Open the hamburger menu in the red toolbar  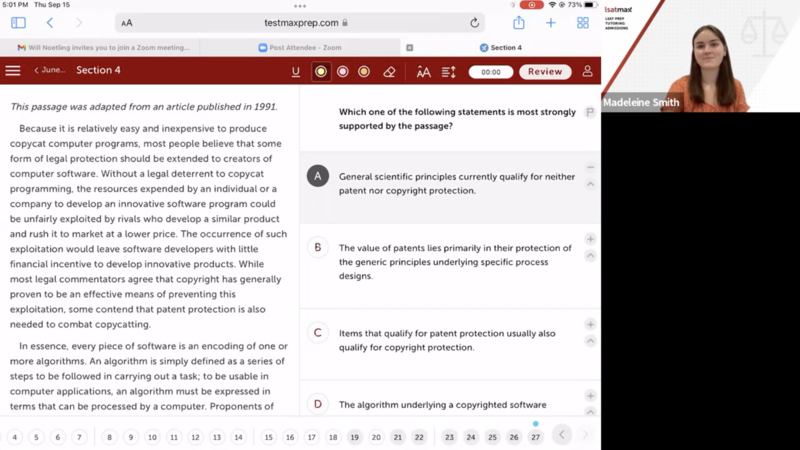pyautogui.click(x=13, y=71)
